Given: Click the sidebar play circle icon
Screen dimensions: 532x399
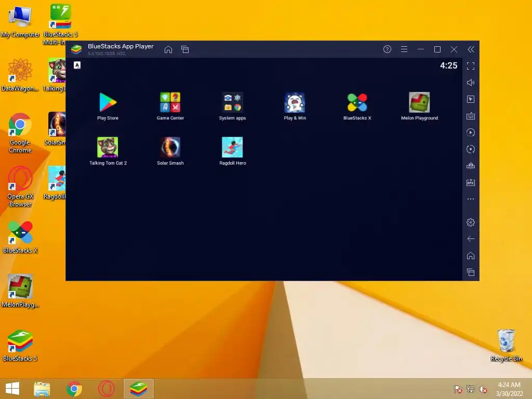Looking at the screenshot, I should (471, 132).
